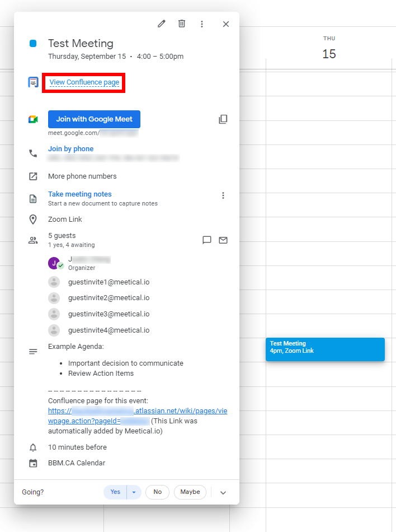Open the meeting notes three-dot options
Image resolution: width=396 pixels, height=532 pixels.
[x=223, y=195]
